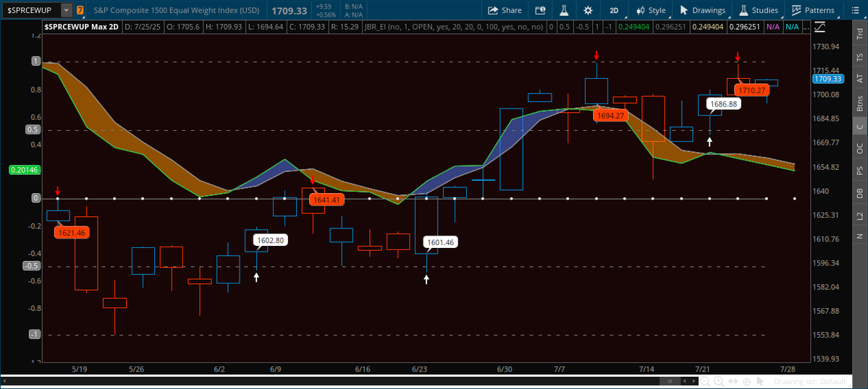
Task: Click the 1686.88 white price bubble
Action: pyautogui.click(x=724, y=103)
